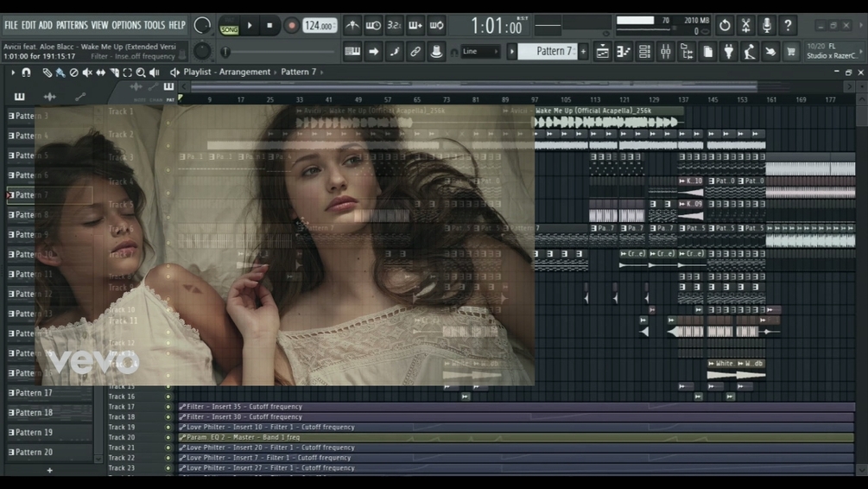The width and height of the screenshot is (868, 489).
Task: Open the Browser view icon
Action: click(687, 52)
